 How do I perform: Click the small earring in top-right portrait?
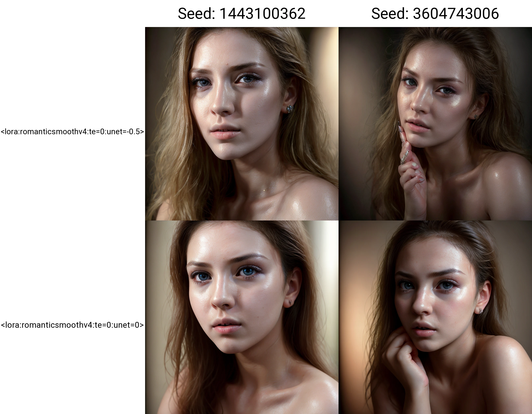[476, 117]
